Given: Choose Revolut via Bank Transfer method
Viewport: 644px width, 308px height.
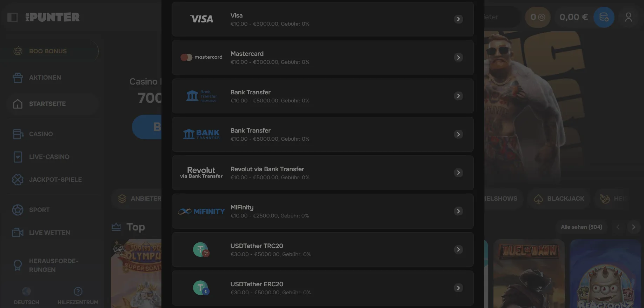Looking at the screenshot, I should [323, 173].
